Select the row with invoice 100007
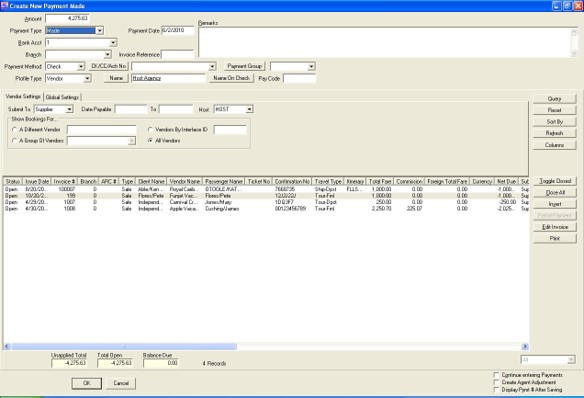This screenshot has width=584, height=398. 266,190
